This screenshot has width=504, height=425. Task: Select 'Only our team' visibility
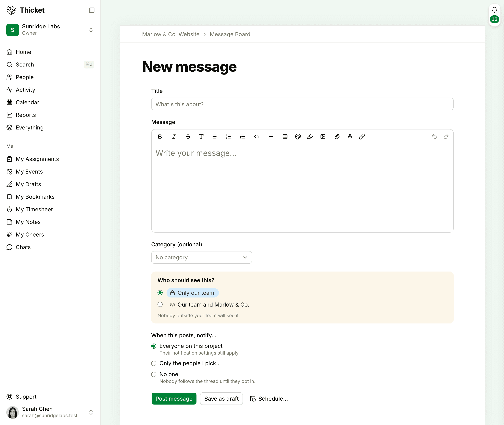click(160, 293)
